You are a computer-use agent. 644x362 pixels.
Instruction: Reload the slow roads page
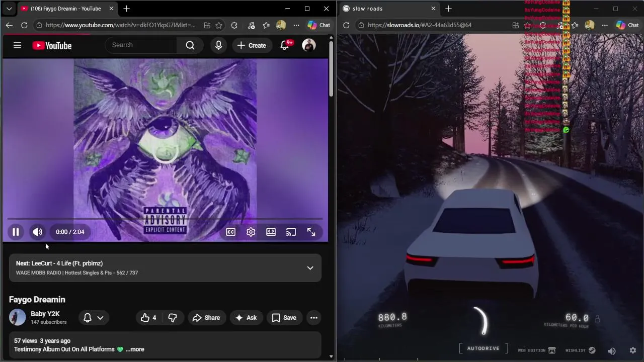(x=346, y=25)
